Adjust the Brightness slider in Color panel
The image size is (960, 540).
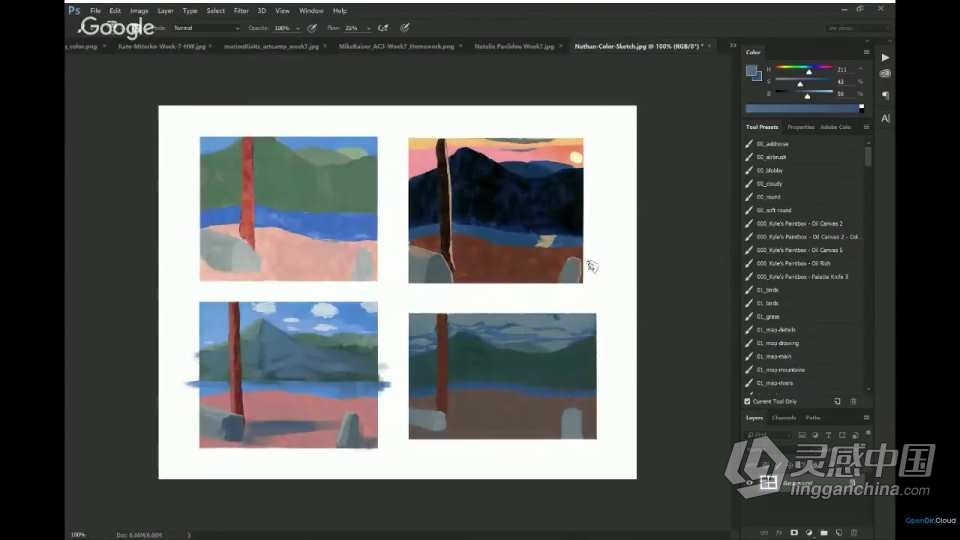[x=804, y=94]
